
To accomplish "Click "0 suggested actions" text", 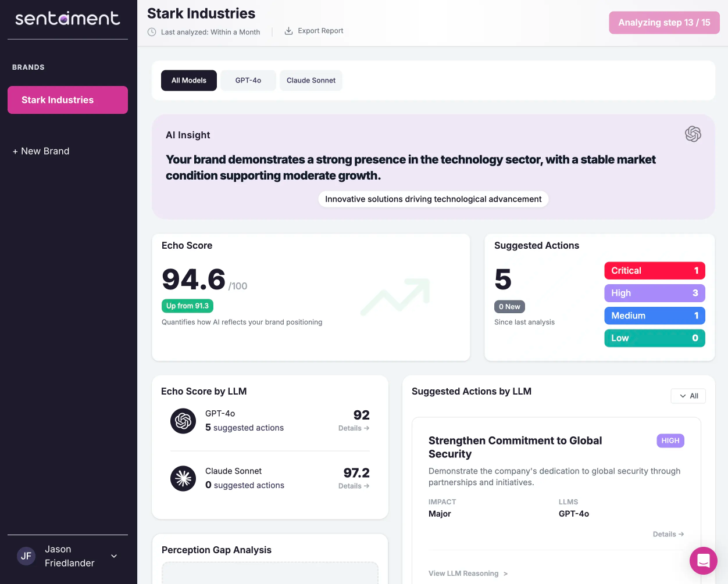I will click(245, 485).
